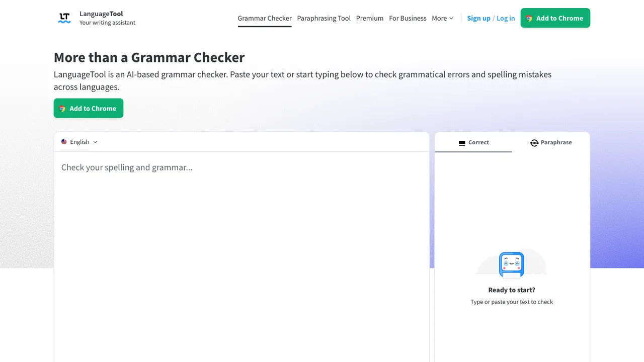644x362 pixels.
Task: Expand the More menu chevron
Action: tap(451, 18)
